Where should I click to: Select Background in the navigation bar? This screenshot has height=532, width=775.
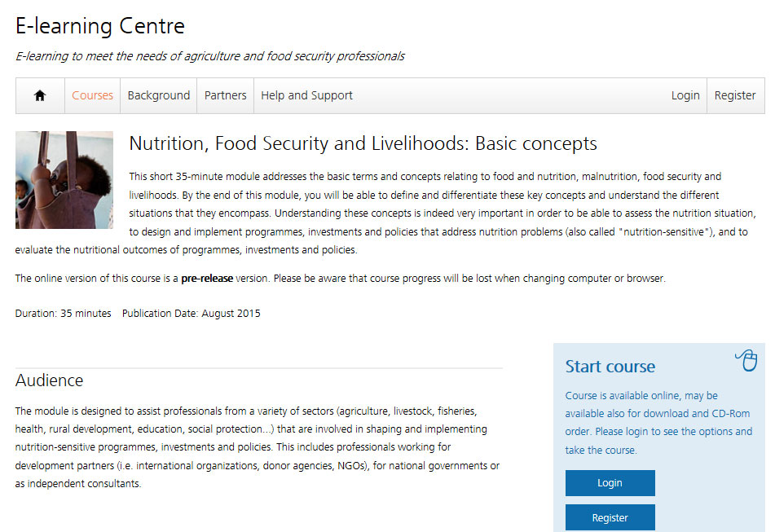coord(158,95)
